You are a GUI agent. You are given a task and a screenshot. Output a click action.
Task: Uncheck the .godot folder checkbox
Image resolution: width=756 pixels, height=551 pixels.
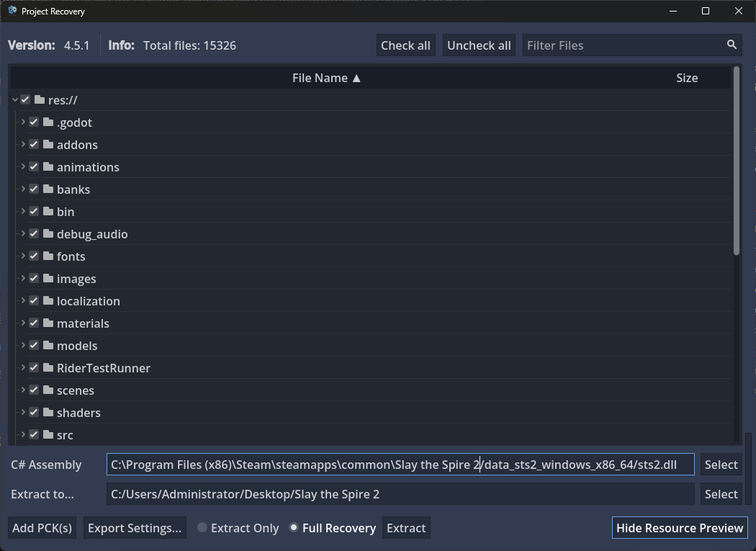(34, 122)
